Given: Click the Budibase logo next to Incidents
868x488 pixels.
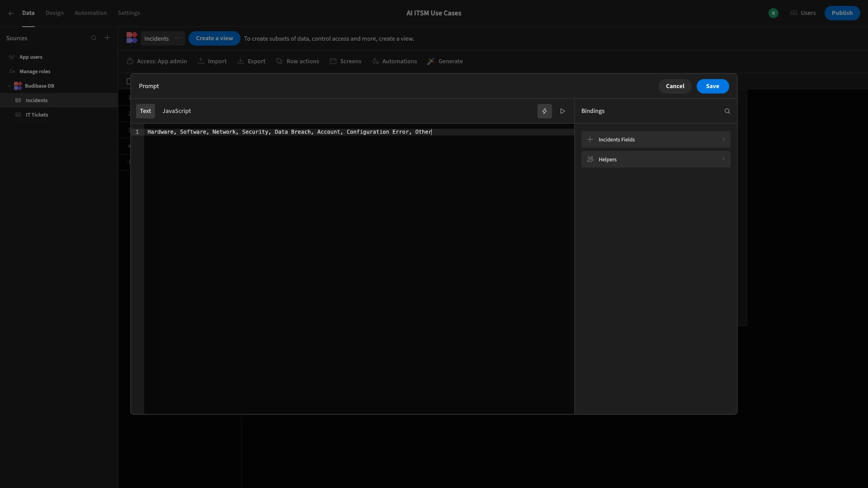Looking at the screenshot, I should tap(132, 38).
